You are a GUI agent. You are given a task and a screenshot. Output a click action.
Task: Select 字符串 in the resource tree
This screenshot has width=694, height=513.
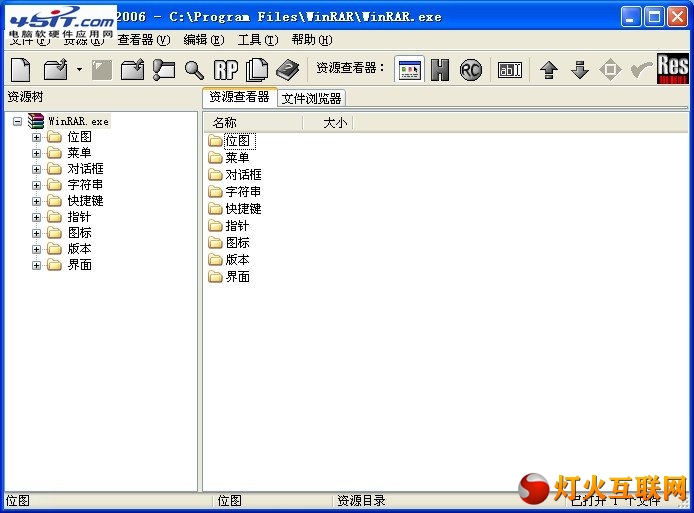pos(85,185)
